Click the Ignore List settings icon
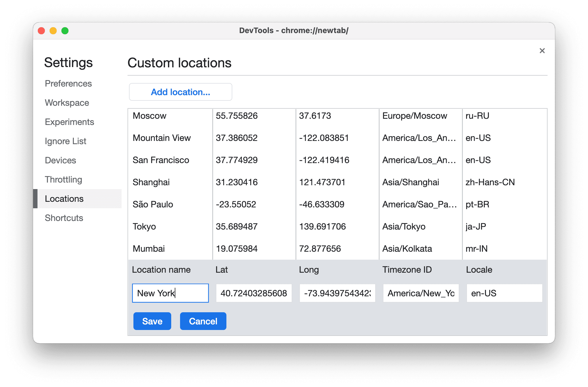 (66, 140)
